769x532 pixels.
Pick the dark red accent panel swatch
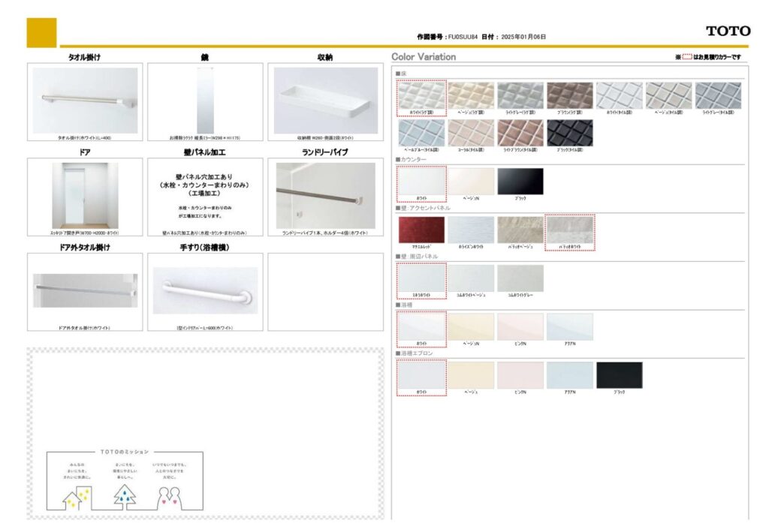pos(421,230)
